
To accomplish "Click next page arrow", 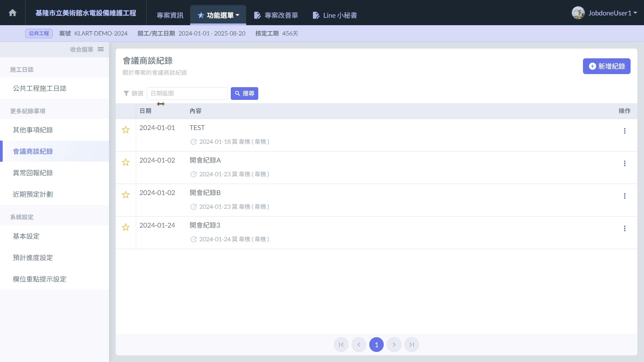I will 394,345.
